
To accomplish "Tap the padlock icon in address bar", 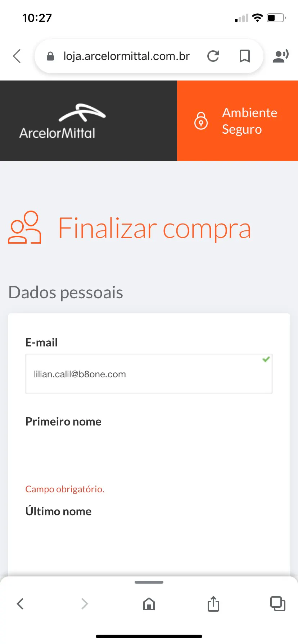I will click(x=50, y=56).
